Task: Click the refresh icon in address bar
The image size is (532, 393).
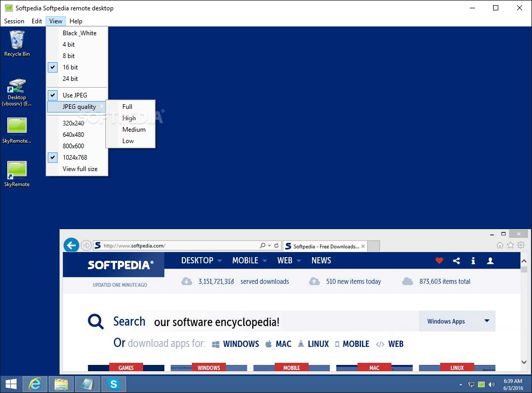Action: point(276,245)
